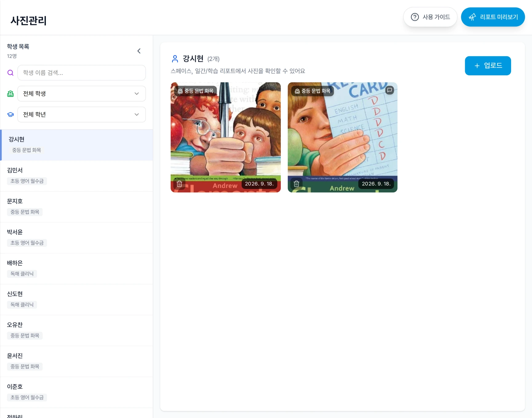This screenshot has width=532, height=418.
Task: Open the 사용 가이드 button
Action: pos(430,17)
